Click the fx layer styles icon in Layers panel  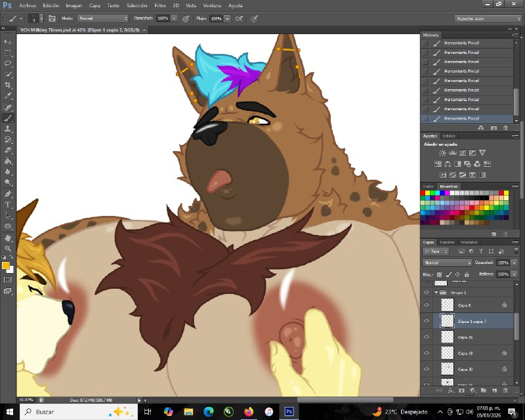450,390
